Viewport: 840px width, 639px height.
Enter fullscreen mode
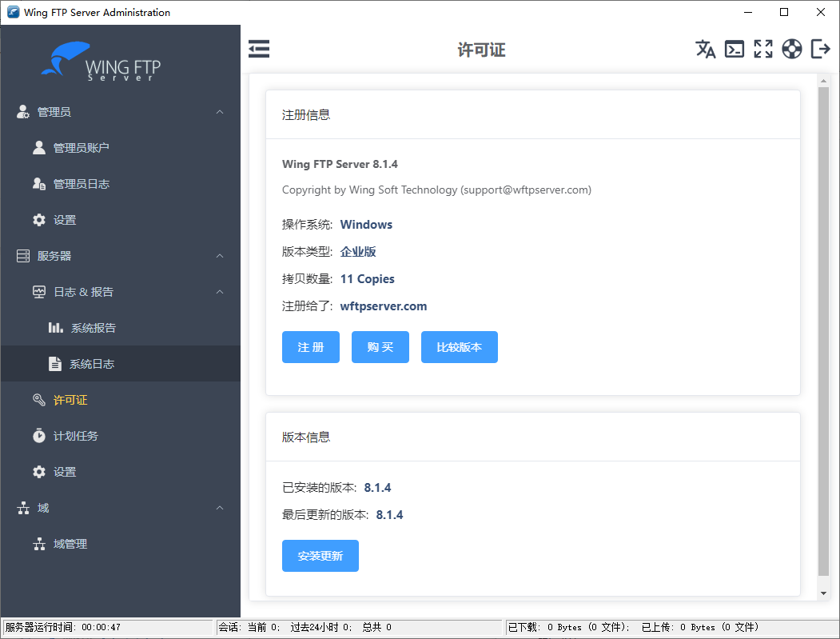pos(763,49)
